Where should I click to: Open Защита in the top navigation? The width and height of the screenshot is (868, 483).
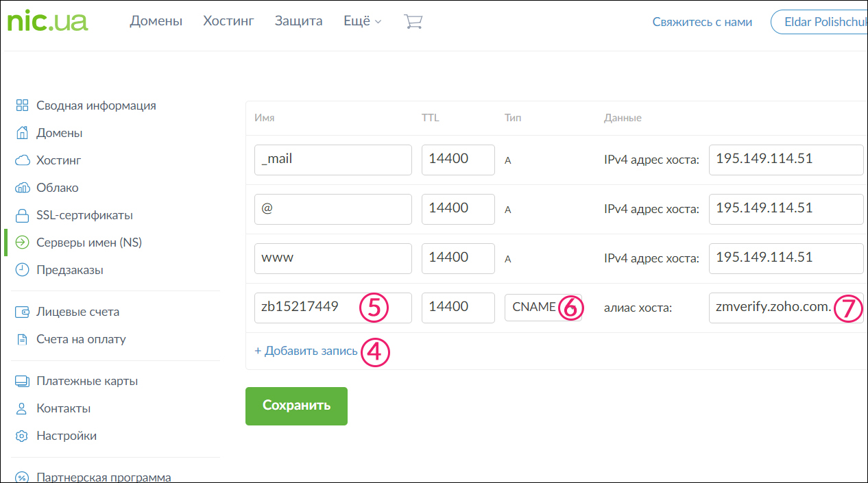(298, 21)
